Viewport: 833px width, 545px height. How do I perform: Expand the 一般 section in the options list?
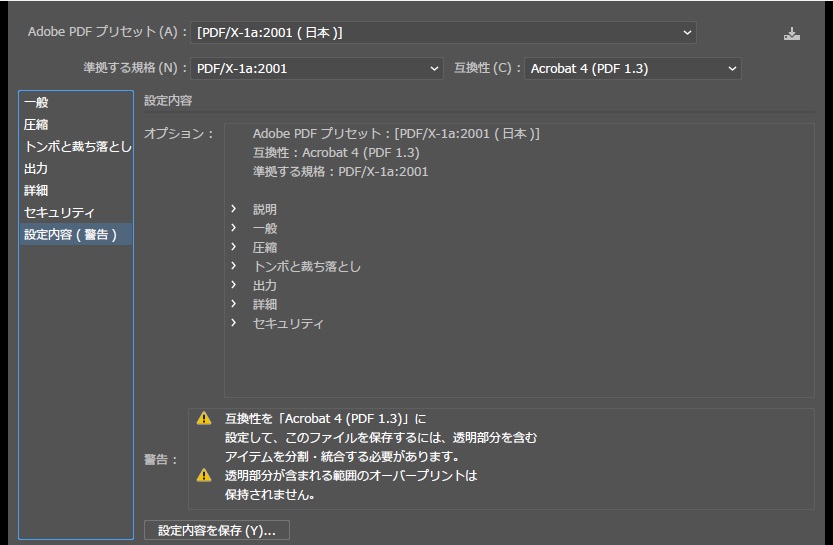[233, 228]
